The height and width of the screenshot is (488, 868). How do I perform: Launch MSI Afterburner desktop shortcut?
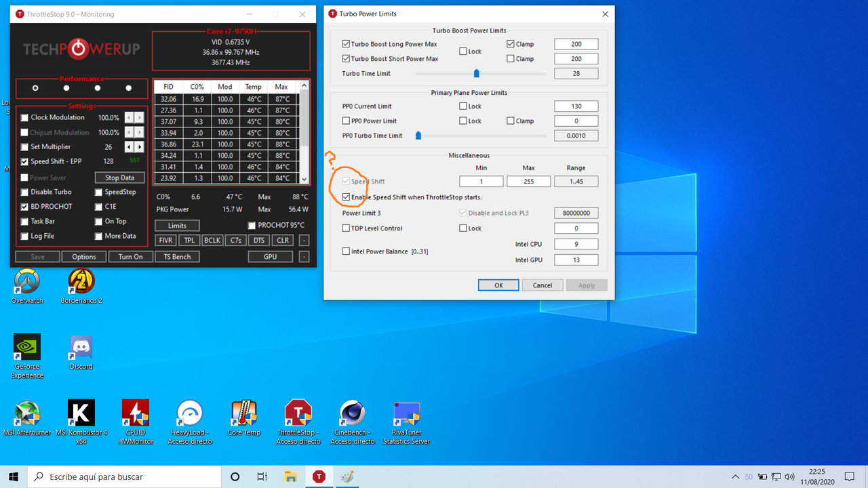coord(27,418)
